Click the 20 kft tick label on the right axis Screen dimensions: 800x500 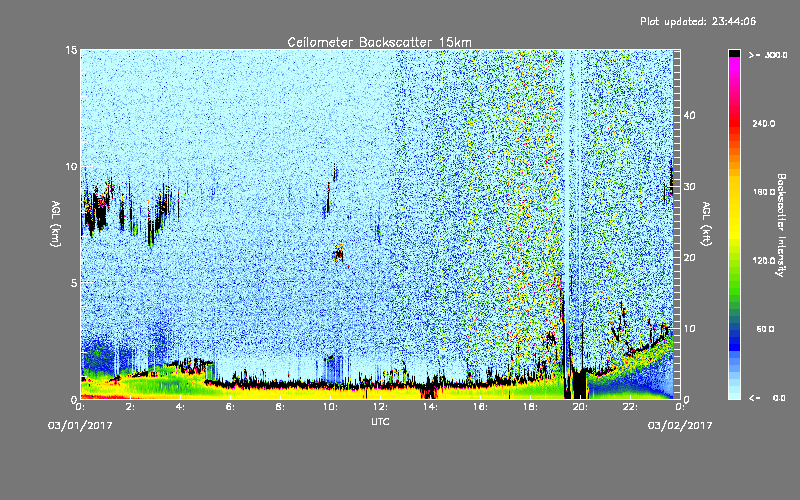tap(689, 257)
